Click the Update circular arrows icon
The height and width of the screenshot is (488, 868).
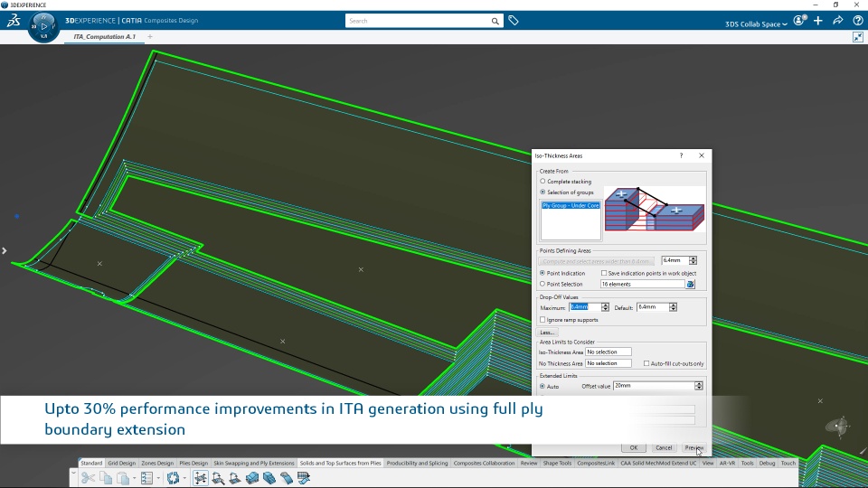[x=173, y=478]
